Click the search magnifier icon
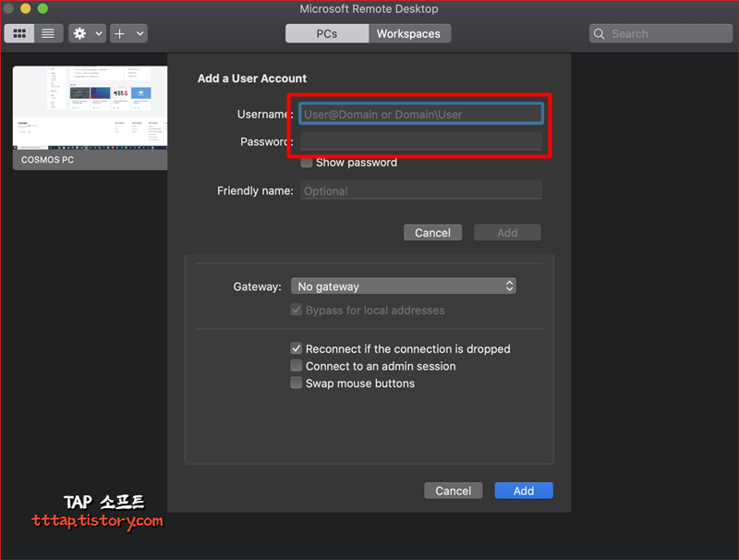 (599, 33)
